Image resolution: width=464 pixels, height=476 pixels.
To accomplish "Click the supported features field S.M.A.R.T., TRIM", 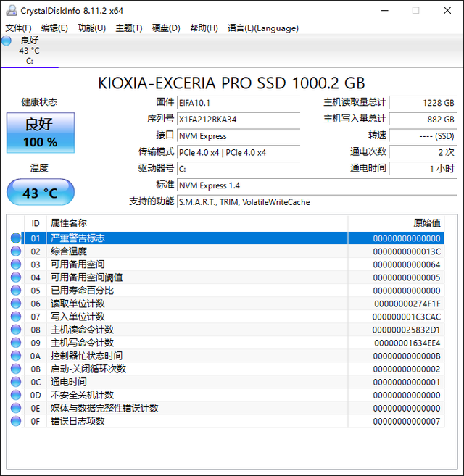I will click(318, 202).
